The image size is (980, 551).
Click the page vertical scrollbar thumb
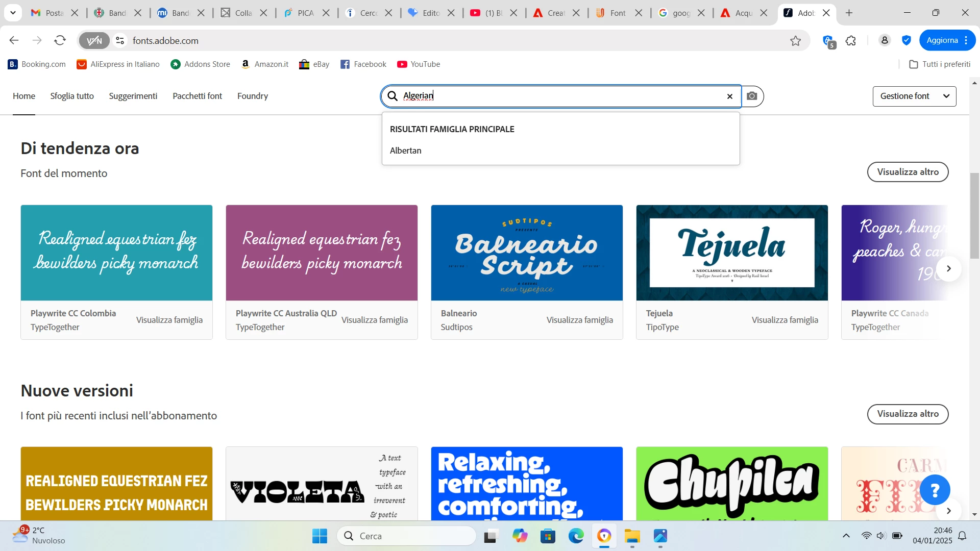(x=974, y=215)
